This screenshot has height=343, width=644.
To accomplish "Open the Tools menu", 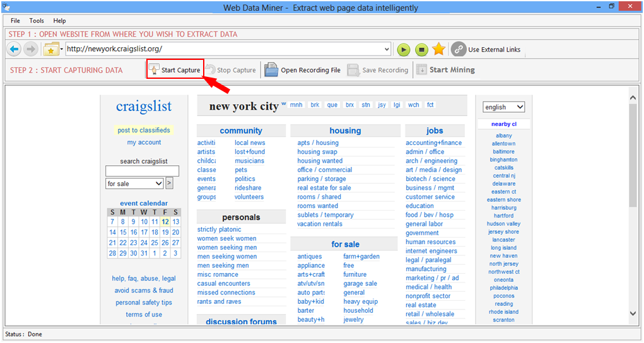I will pyautogui.click(x=37, y=21).
